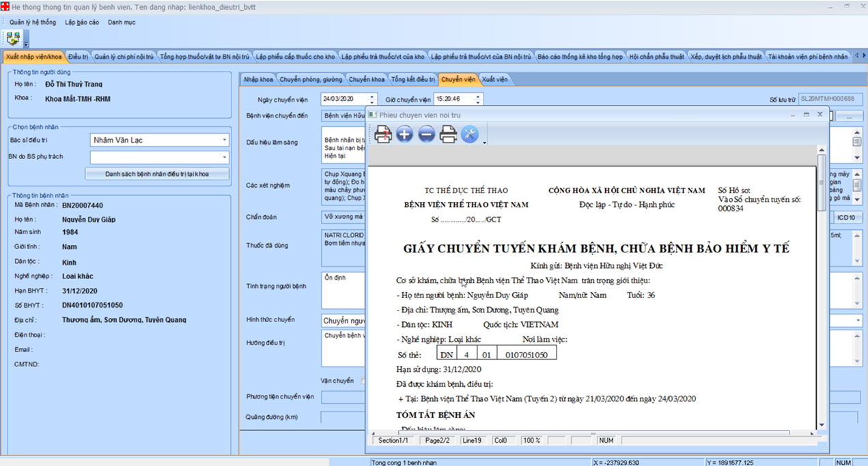Click the Chẩn đoán field

coord(343,218)
